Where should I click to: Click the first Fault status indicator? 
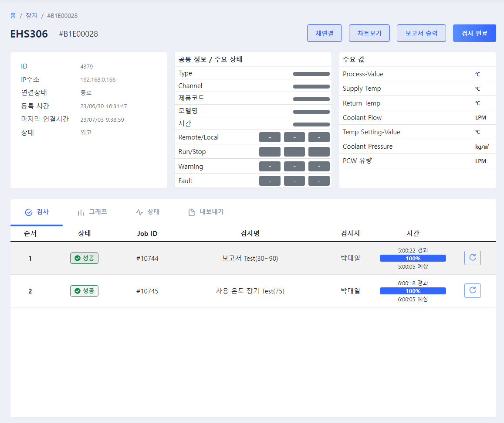tap(270, 181)
